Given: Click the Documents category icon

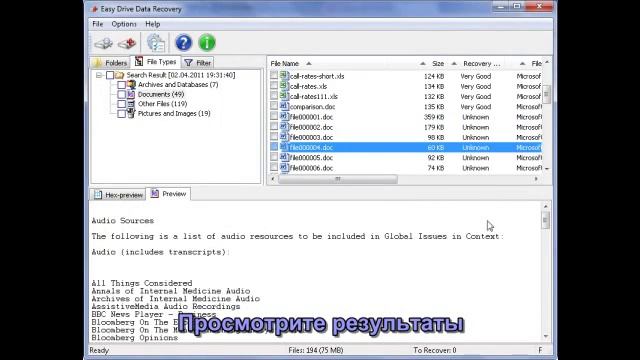Looking at the screenshot, I should click(131, 94).
